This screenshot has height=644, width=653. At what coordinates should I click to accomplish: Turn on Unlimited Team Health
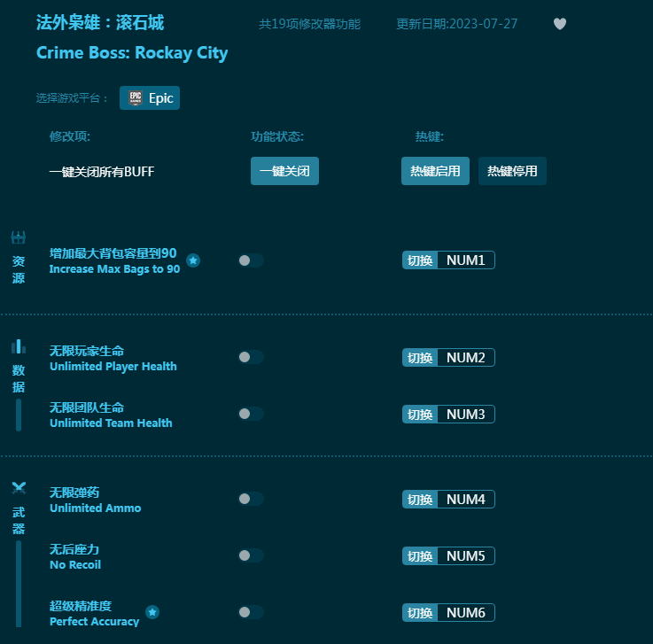[251, 414]
